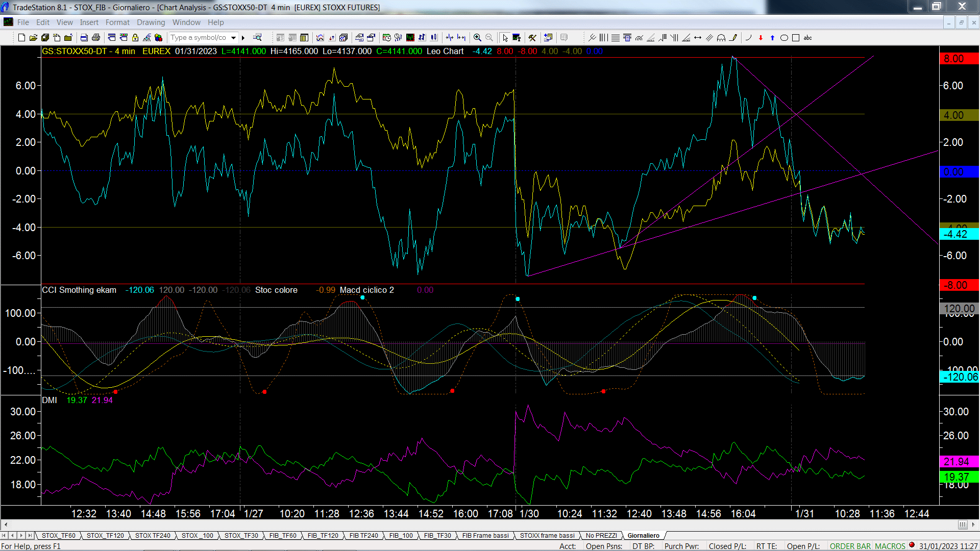Click the cyan -4.42 value marker

click(x=959, y=234)
